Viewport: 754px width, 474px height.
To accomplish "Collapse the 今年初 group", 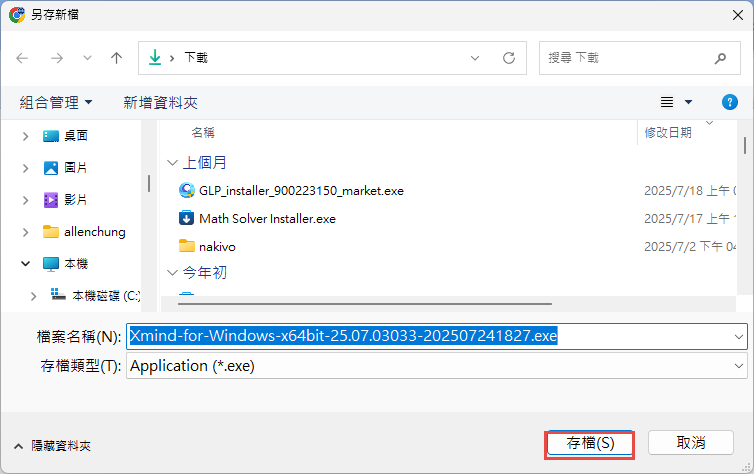I will point(172,273).
